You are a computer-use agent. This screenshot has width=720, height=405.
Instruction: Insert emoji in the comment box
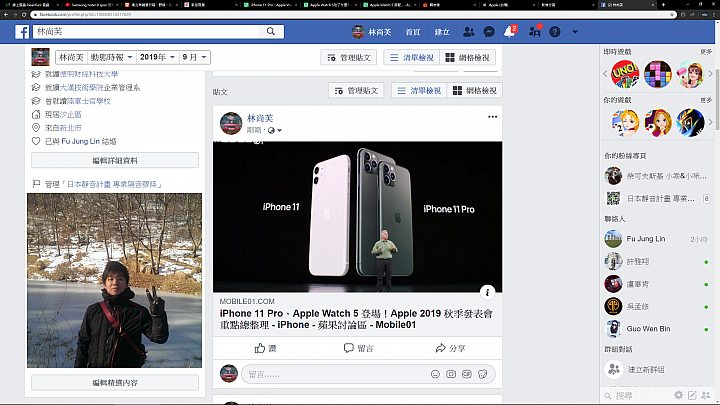[x=435, y=374]
